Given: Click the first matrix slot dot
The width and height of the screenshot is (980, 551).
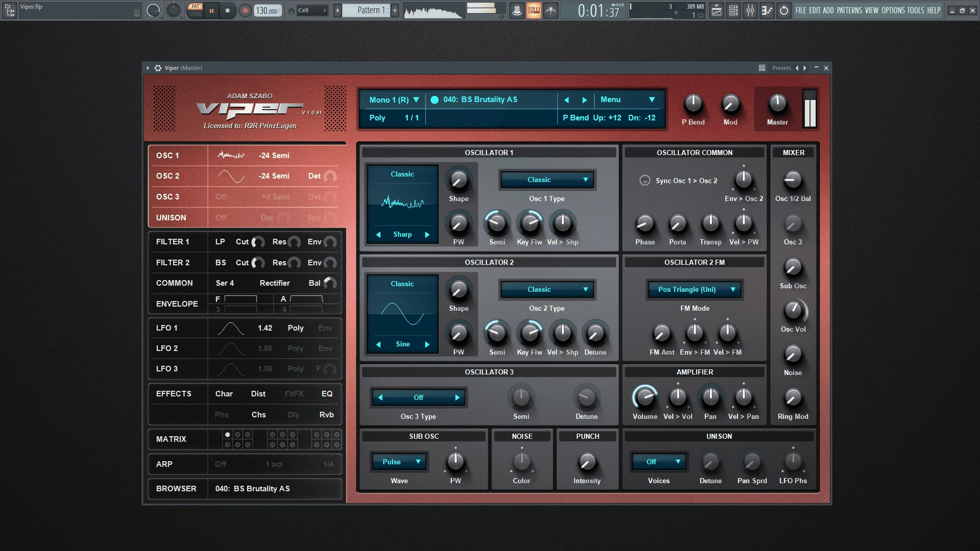Looking at the screenshot, I should pos(228,435).
